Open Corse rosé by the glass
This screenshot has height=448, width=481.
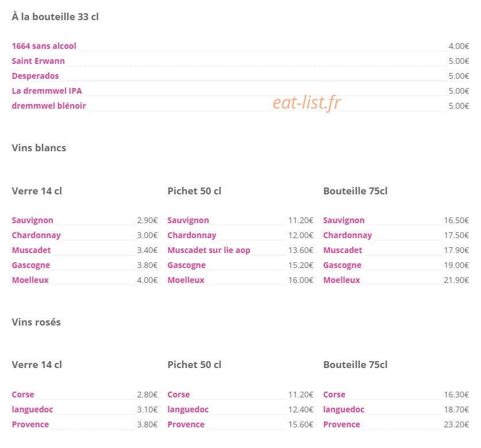tap(23, 395)
